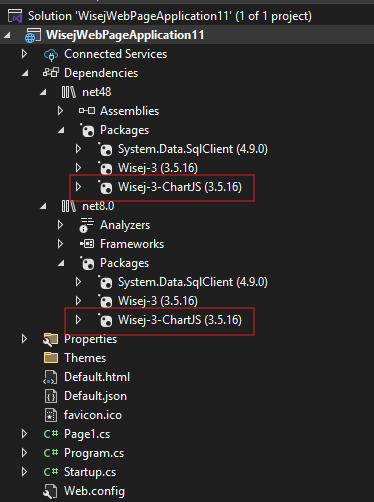Screen dimensions: 374x502
Task: Expand the Page1.cs node
Action: point(24,434)
